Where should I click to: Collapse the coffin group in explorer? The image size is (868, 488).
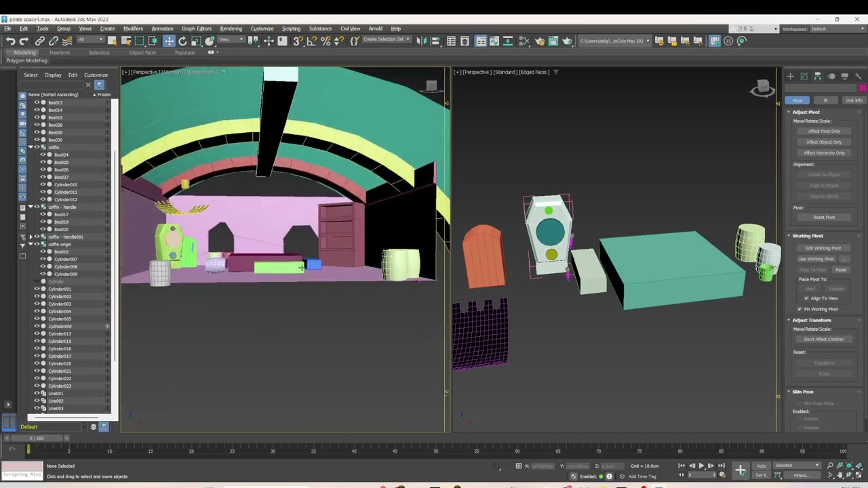pos(31,147)
